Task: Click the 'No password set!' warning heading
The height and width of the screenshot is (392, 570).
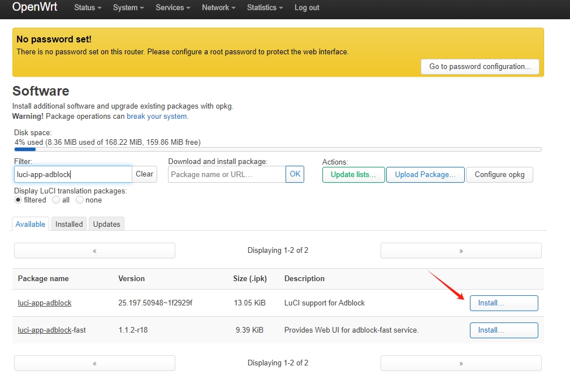Action: tap(54, 39)
